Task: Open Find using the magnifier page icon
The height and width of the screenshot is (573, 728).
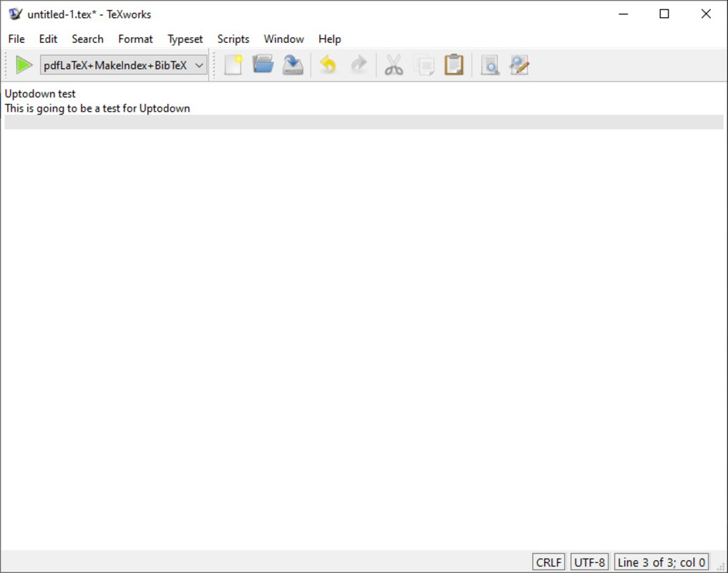Action: tap(490, 65)
